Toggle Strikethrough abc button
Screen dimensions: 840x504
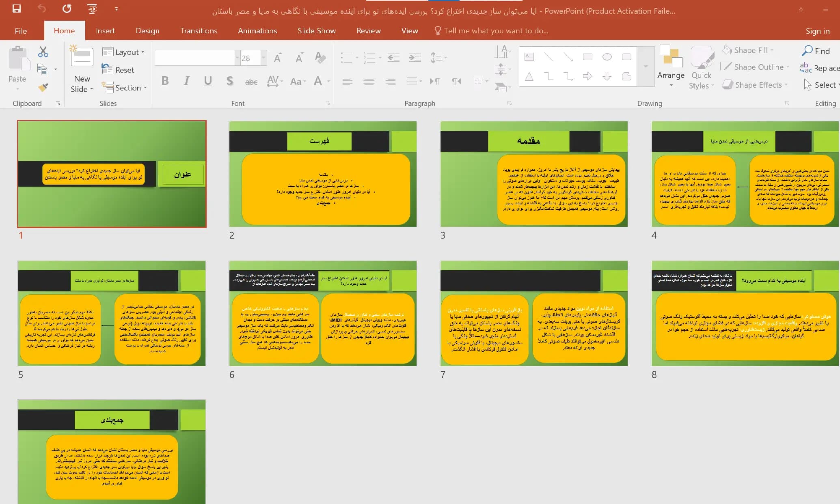tap(251, 82)
